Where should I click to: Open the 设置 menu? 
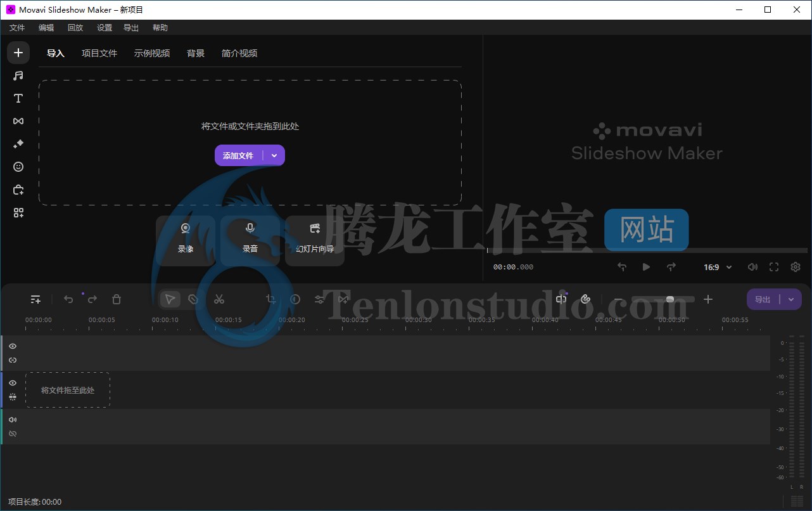pos(105,28)
